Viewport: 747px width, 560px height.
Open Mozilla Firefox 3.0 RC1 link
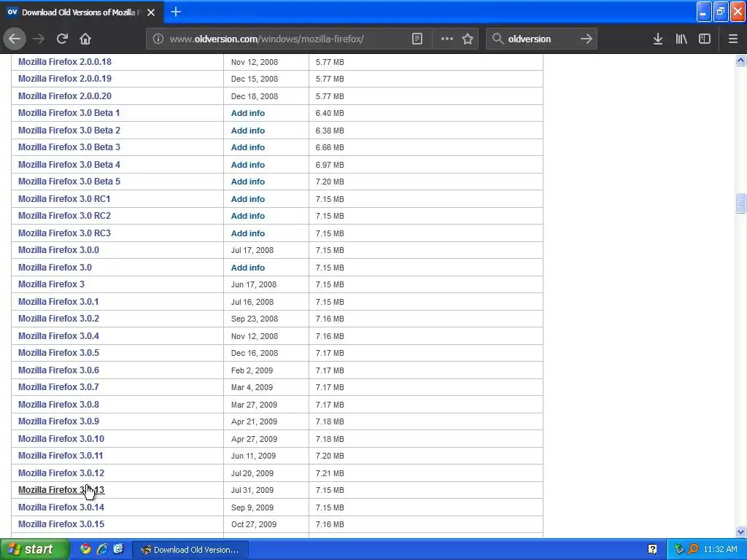coord(64,198)
